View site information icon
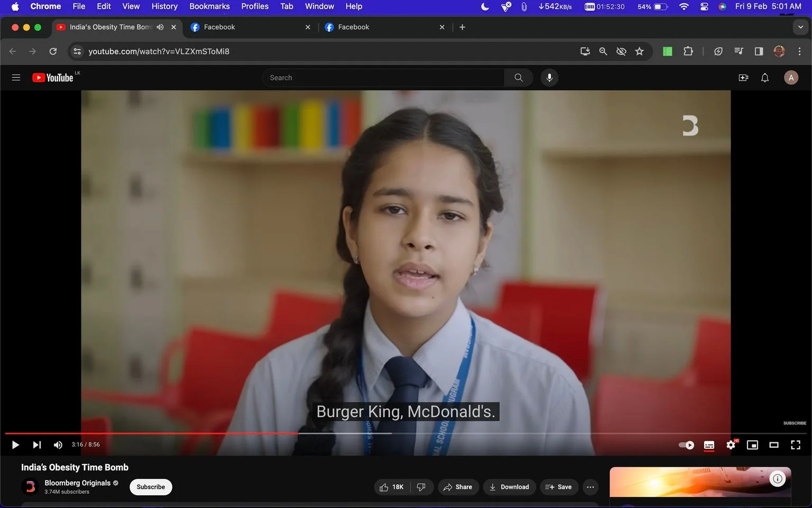 (x=77, y=51)
